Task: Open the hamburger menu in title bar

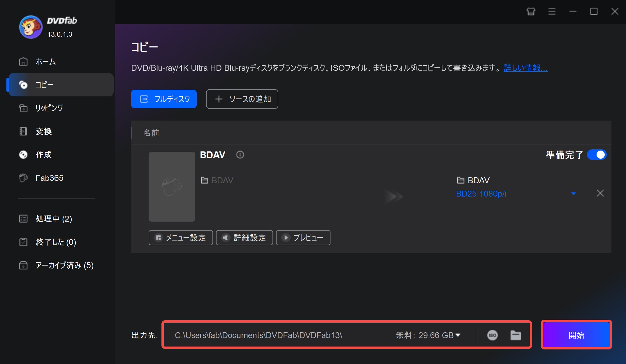Action: (x=552, y=12)
